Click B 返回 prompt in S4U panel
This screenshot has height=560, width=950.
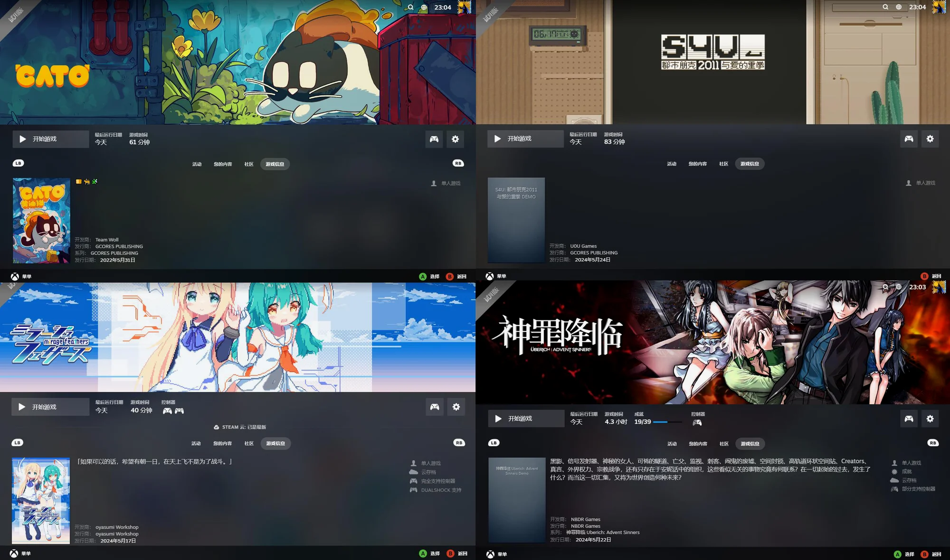pyautogui.click(x=931, y=276)
